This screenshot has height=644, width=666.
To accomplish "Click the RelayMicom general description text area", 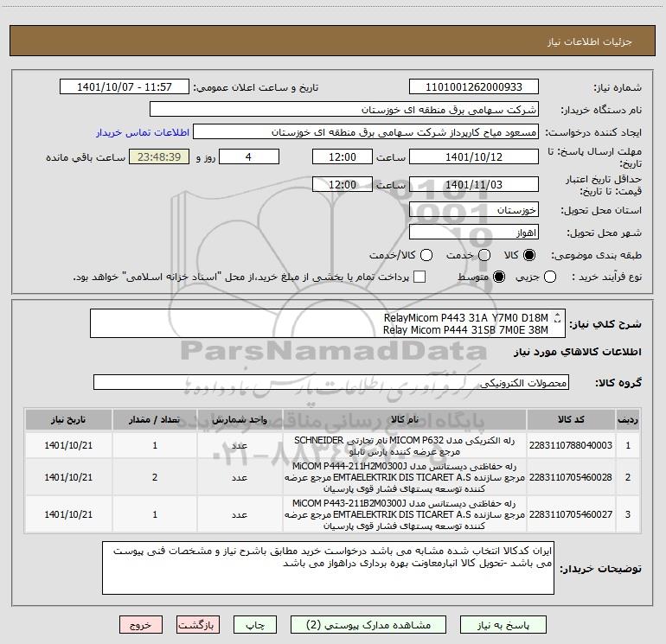I will point(328,323).
